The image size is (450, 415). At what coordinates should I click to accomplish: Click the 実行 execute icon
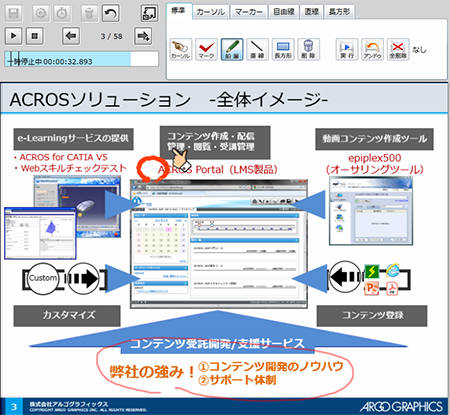point(347,49)
